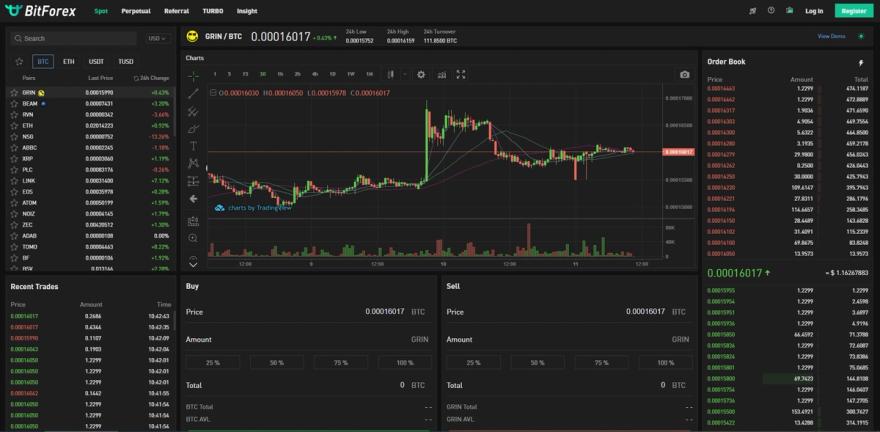
Task: Select the 1h chart interval
Action: click(x=280, y=74)
